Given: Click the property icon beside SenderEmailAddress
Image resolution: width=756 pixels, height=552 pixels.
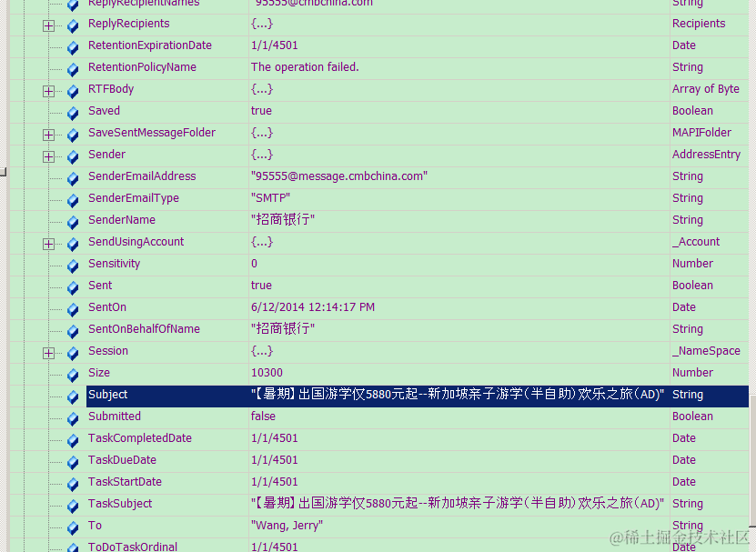Looking at the screenshot, I should pyautogui.click(x=73, y=179).
